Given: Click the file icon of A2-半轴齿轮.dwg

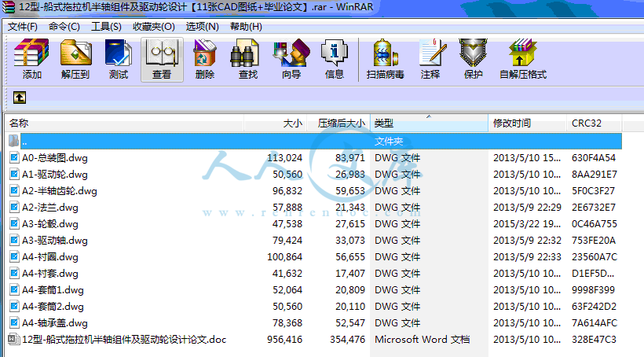Looking at the screenshot, I should (x=14, y=190).
